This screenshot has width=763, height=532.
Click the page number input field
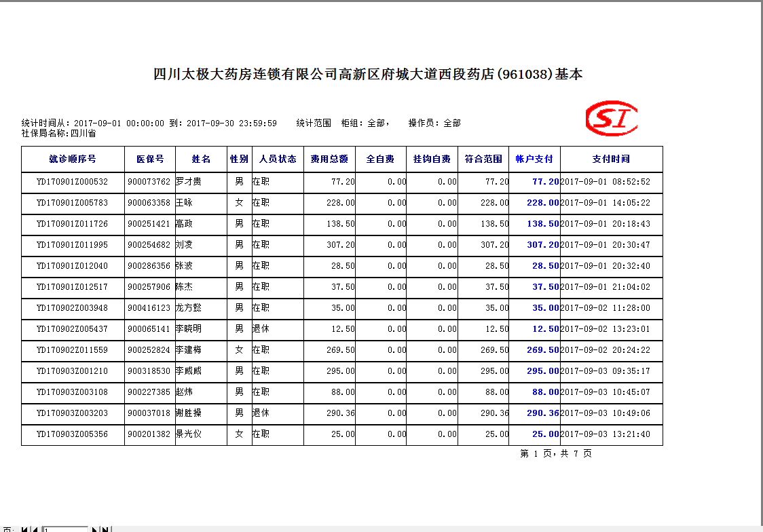coord(65,529)
